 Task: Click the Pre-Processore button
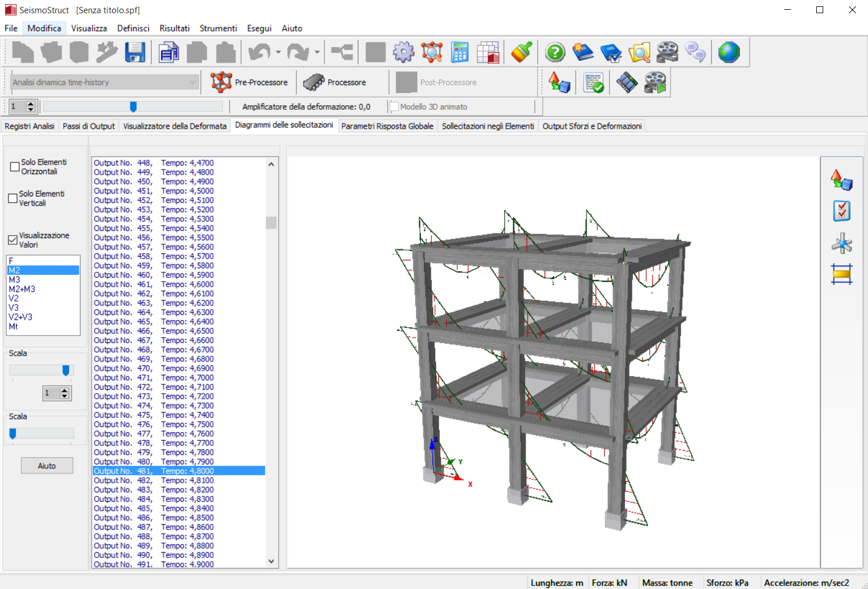[249, 82]
